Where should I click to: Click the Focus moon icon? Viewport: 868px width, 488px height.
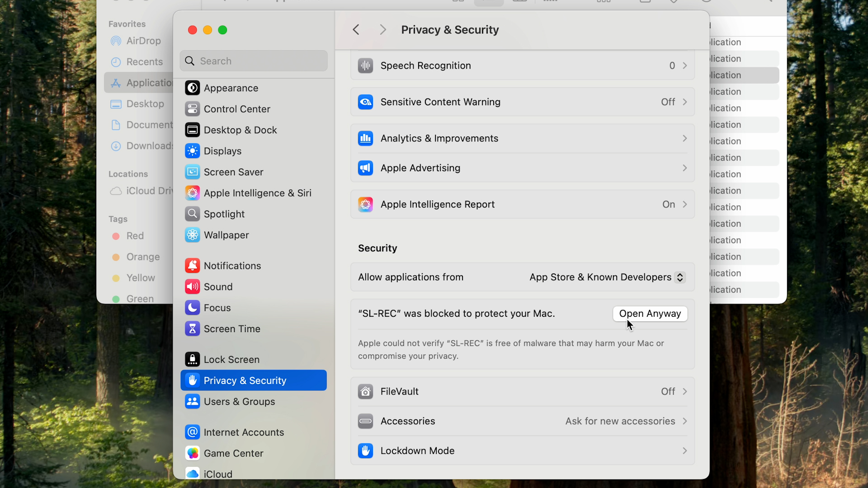[x=192, y=308]
